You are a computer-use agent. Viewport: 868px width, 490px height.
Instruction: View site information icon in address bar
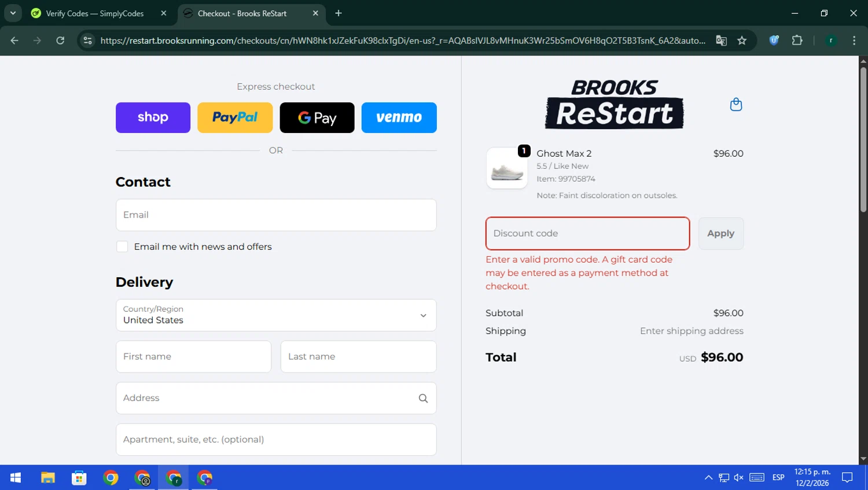(88, 40)
